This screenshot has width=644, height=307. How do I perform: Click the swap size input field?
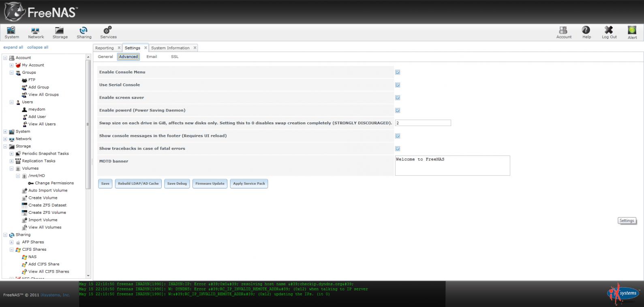click(x=423, y=123)
